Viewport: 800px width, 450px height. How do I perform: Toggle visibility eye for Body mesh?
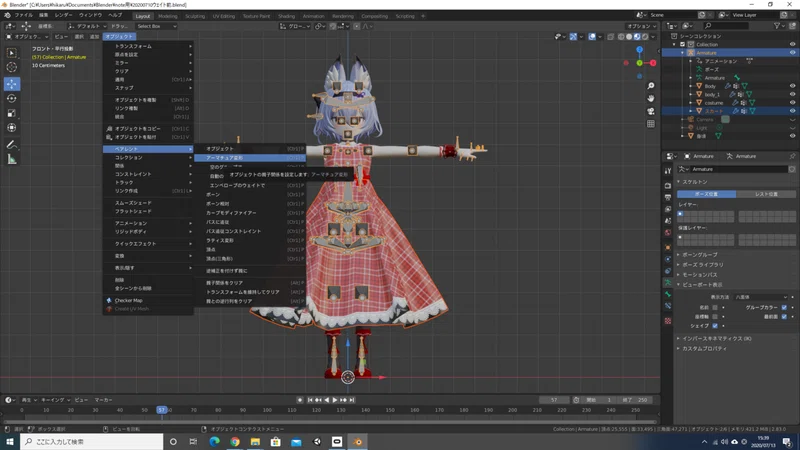click(792, 86)
